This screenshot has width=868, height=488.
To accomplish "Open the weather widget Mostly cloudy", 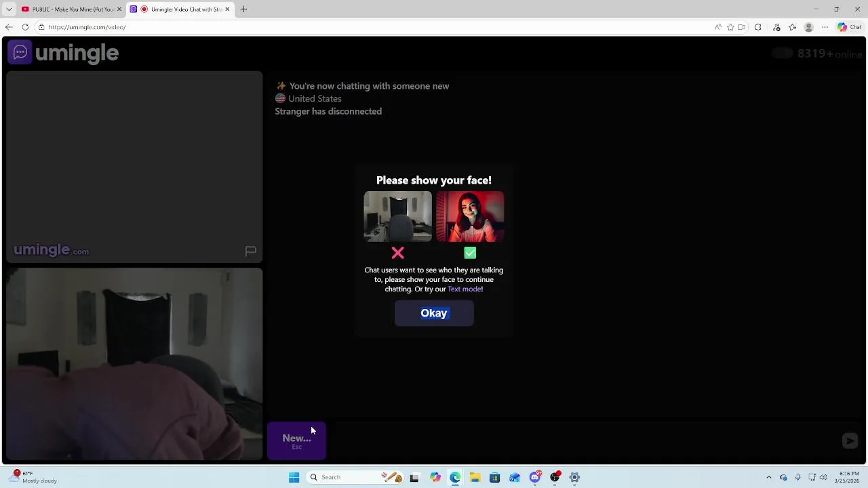I will [33, 477].
